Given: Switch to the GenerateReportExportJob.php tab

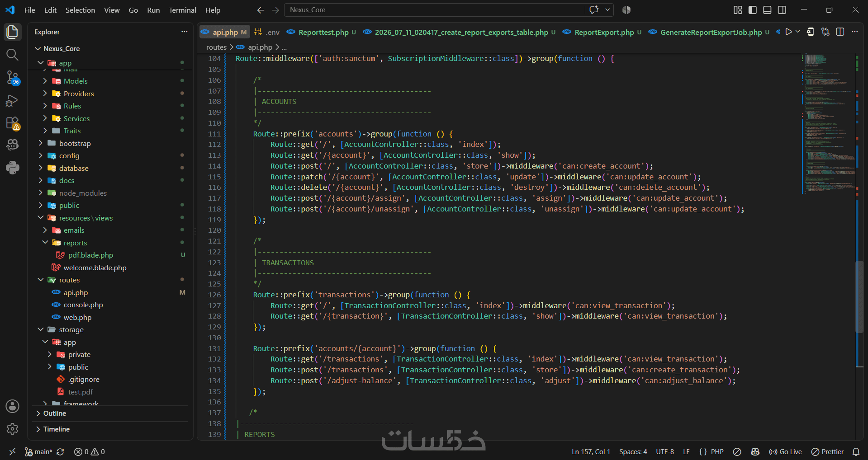Looking at the screenshot, I should [709, 32].
